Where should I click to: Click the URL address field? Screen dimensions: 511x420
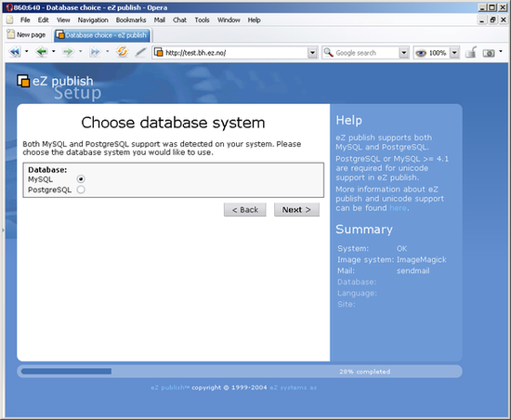(x=235, y=52)
